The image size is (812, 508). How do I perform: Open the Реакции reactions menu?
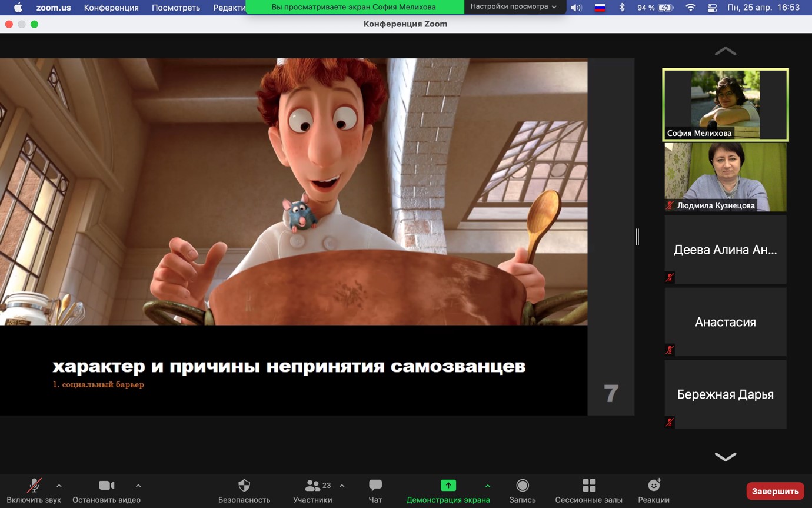[x=654, y=491]
